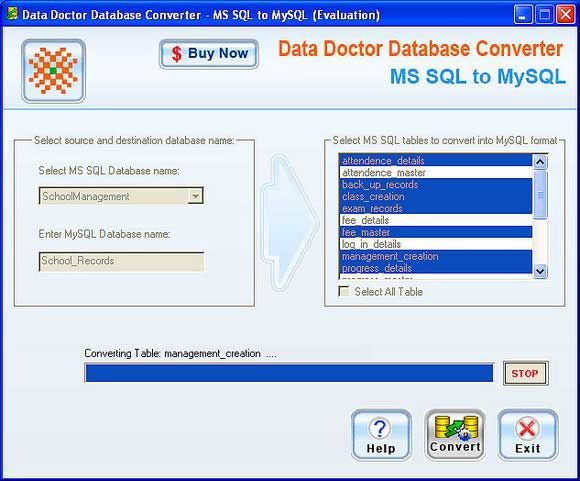This screenshot has width=580, height=481.
Task: Stop the conversion with STOP button
Action: tap(525, 373)
